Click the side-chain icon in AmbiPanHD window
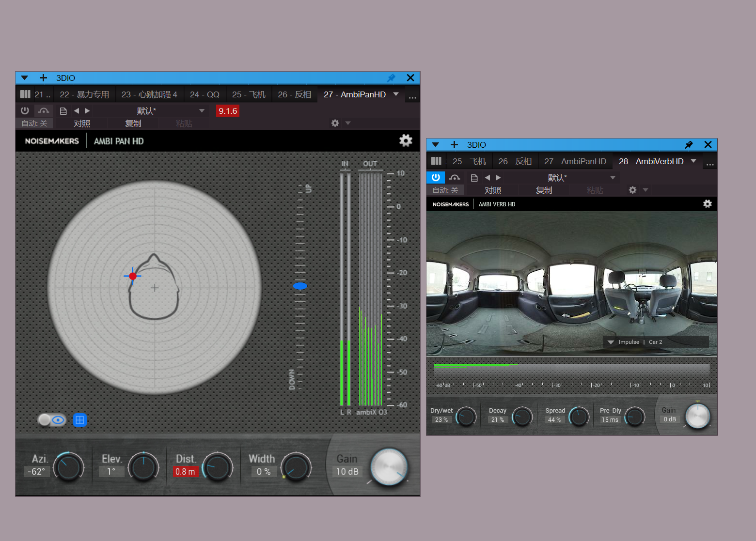The height and width of the screenshot is (541, 756). 44,111
